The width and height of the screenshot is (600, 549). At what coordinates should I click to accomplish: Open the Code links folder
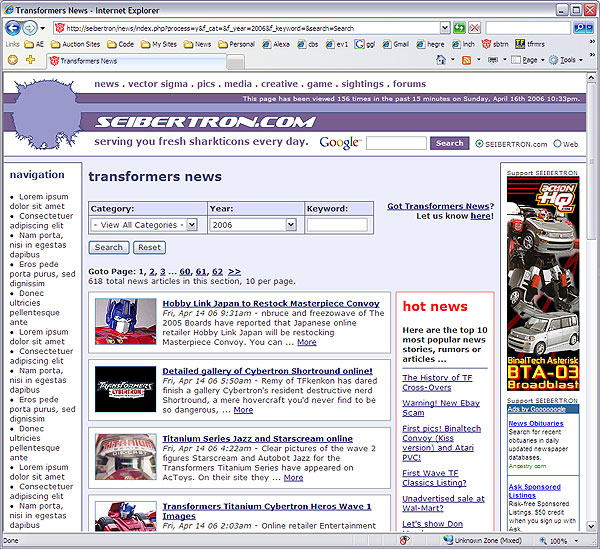pyautogui.click(x=121, y=44)
